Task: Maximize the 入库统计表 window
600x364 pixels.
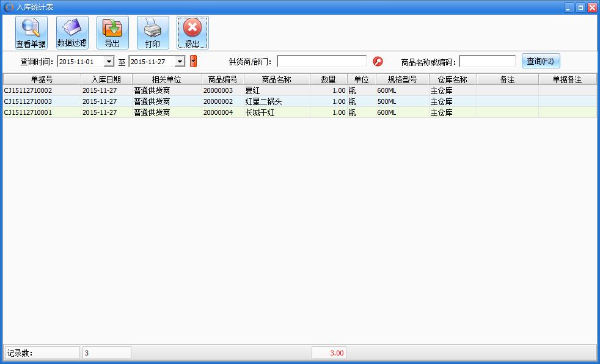Action: click(x=580, y=8)
